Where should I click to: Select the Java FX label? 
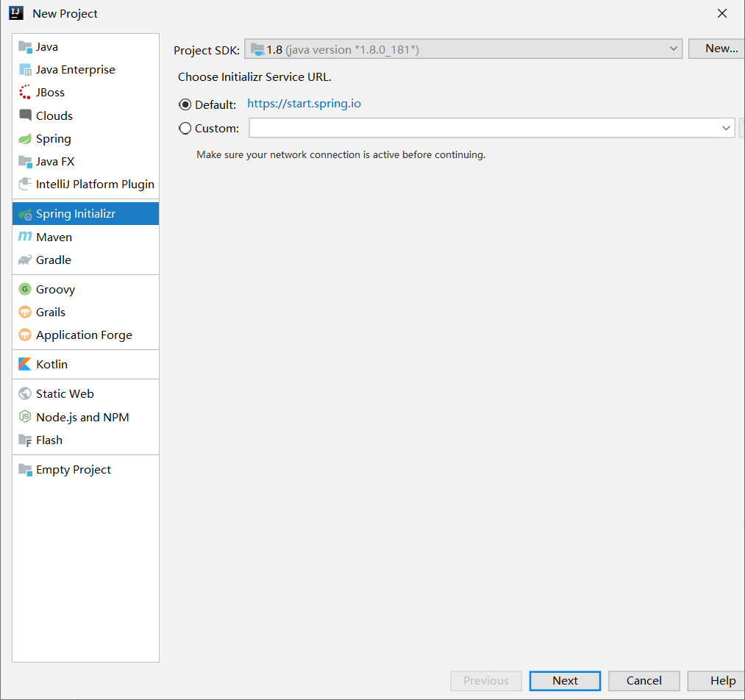(x=55, y=162)
